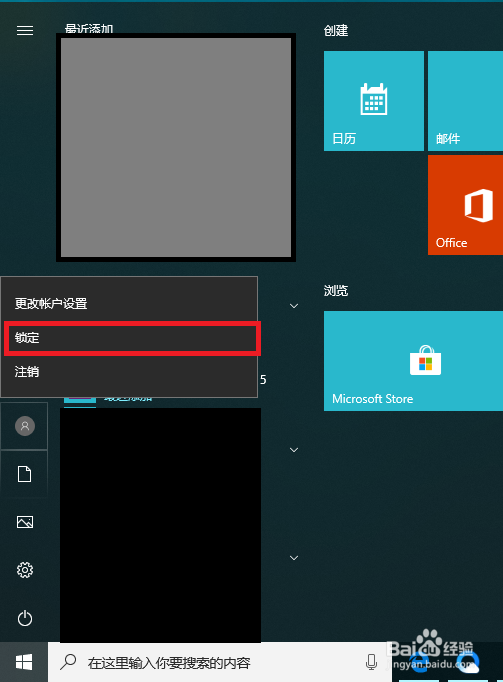
Task: Open the Pictures sidebar icon
Action: click(25, 522)
